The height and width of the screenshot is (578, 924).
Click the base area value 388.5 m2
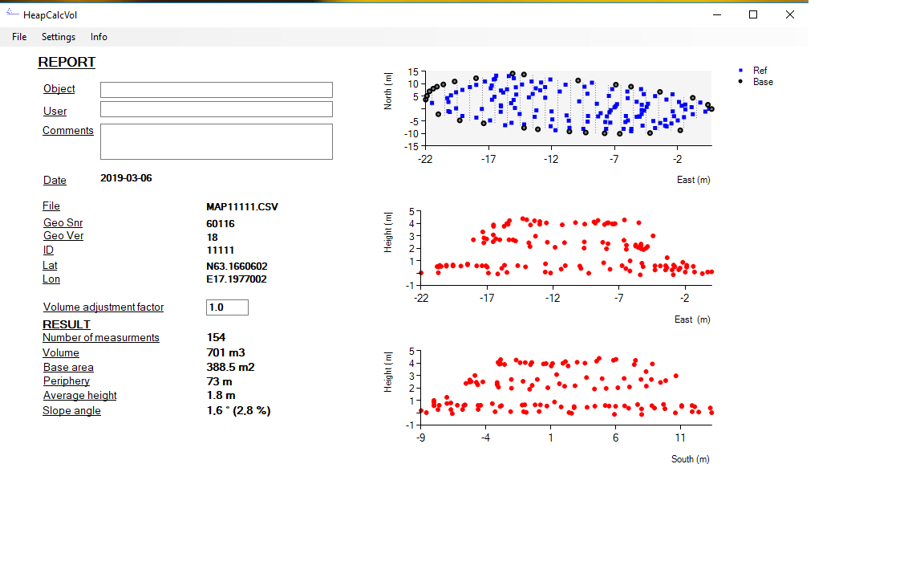pyautogui.click(x=230, y=367)
